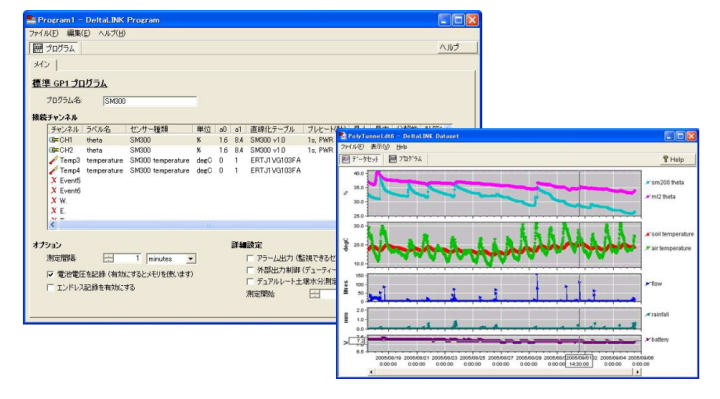Click the ヘルプ button at the top right
This screenshot has height=399, width=720.
tap(456, 48)
